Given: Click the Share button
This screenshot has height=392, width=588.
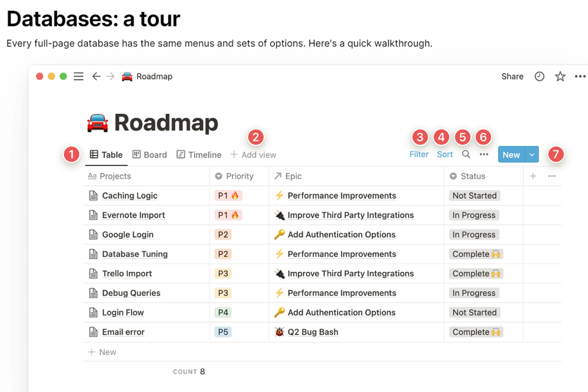Looking at the screenshot, I should click(x=512, y=76).
